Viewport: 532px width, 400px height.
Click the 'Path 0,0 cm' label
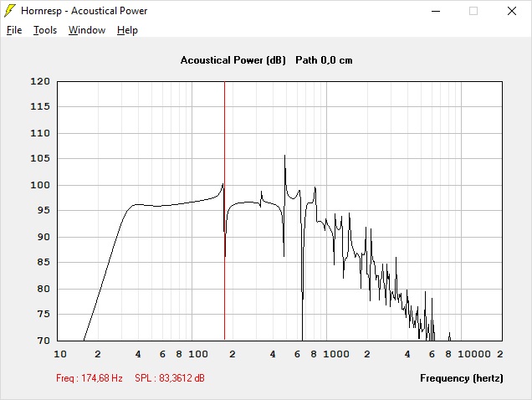point(324,60)
